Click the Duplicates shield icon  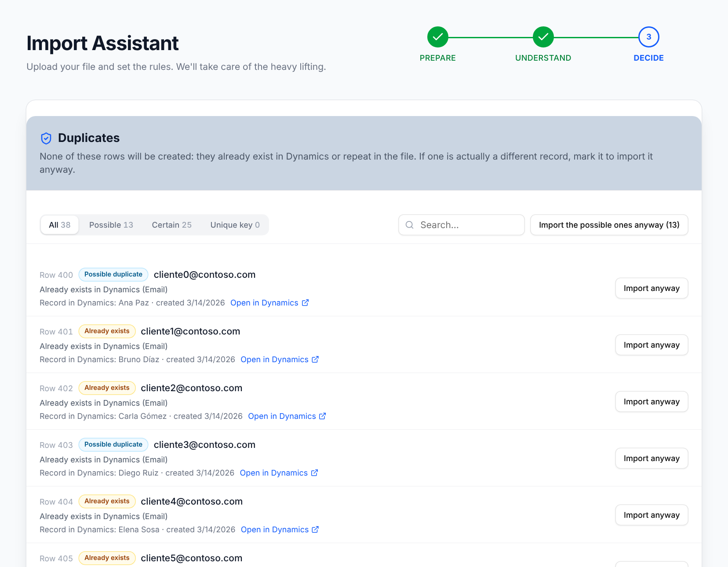tap(46, 138)
